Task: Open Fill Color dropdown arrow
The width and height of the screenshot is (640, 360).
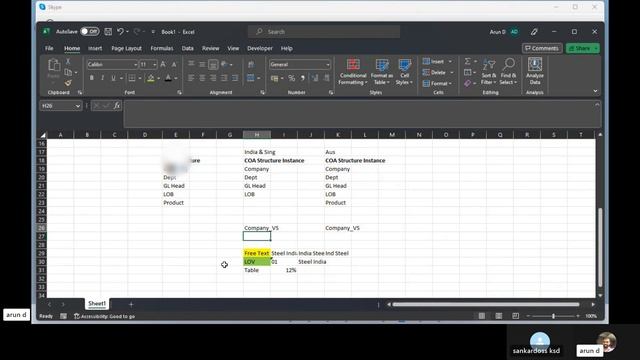Action: (x=158, y=78)
